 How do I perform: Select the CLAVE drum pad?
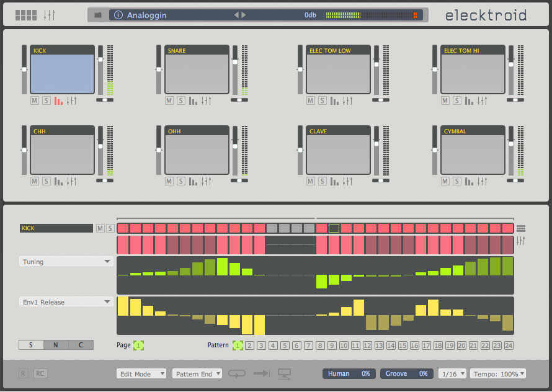tap(338, 155)
